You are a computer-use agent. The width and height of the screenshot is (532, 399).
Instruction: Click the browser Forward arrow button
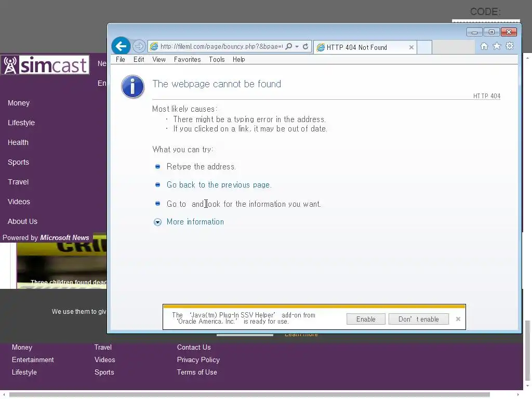[x=139, y=46]
